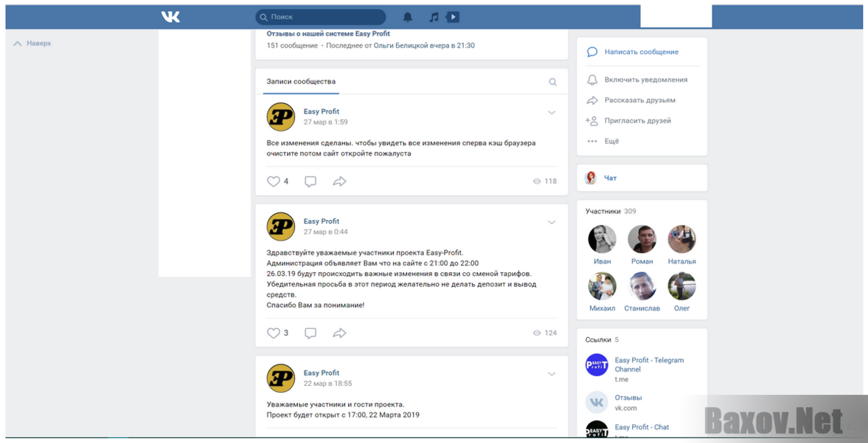Open the music note section
The width and height of the screenshot is (868, 443).
(434, 17)
